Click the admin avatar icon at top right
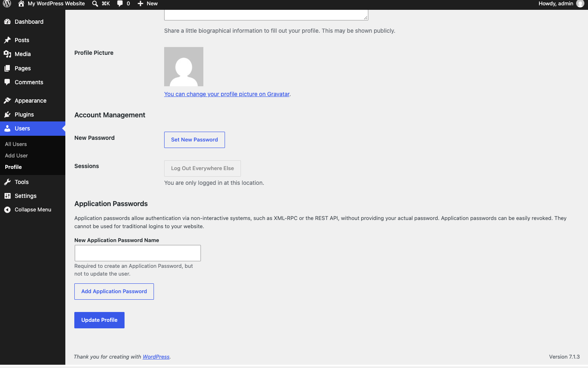The height and width of the screenshot is (368, 588). coord(580,4)
